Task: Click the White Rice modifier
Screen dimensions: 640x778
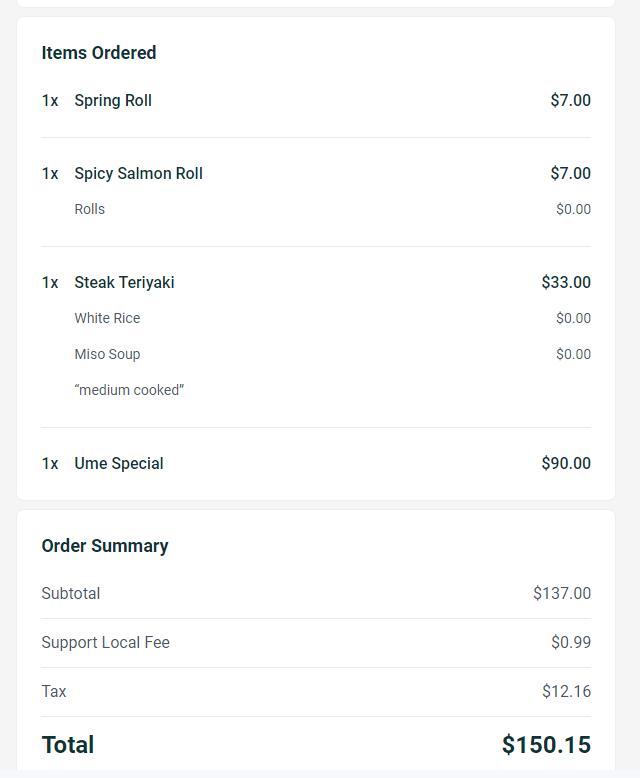Action: (107, 319)
